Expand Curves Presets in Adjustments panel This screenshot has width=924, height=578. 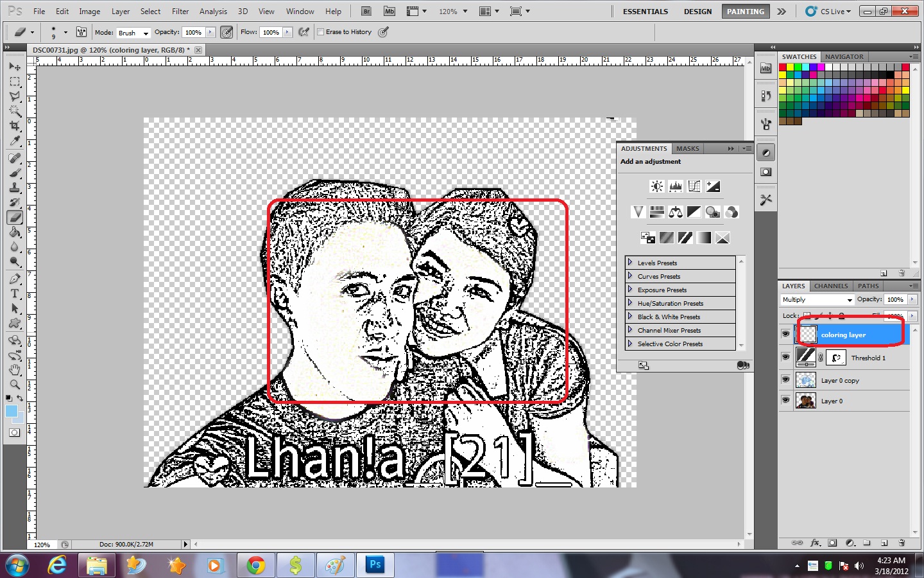click(629, 276)
